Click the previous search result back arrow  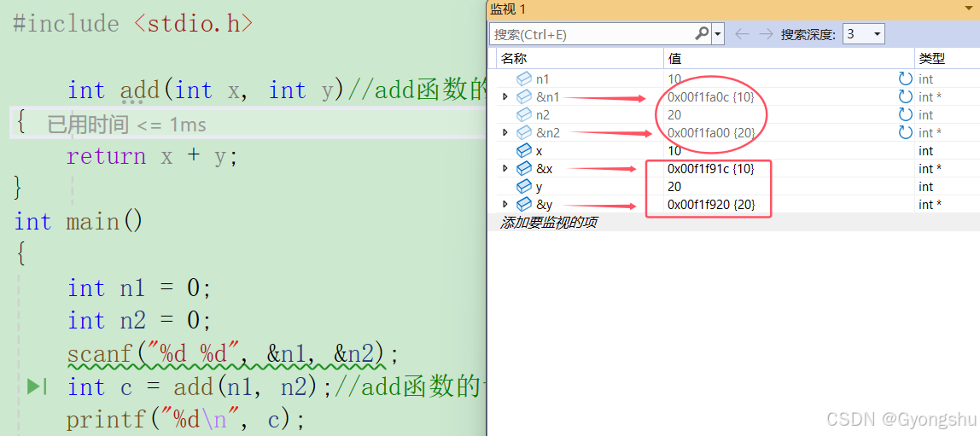tap(742, 34)
